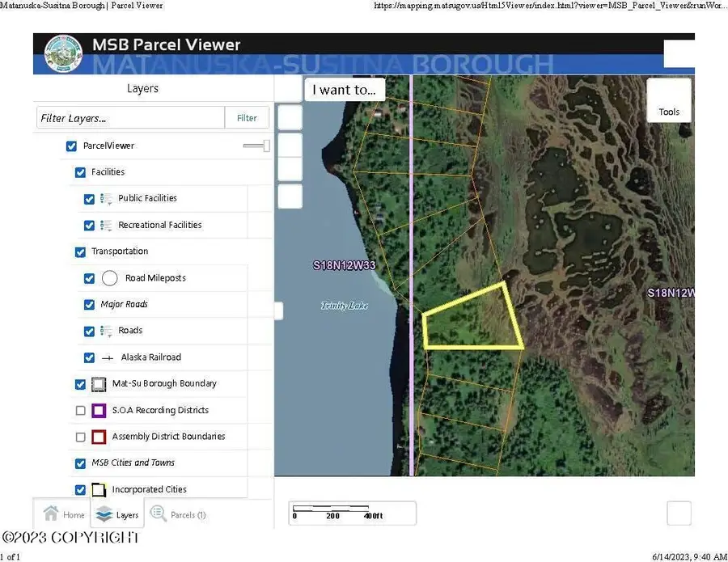Click the Incorporated Cities layer icon
This screenshot has width=728, height=562.
(99, 489)
